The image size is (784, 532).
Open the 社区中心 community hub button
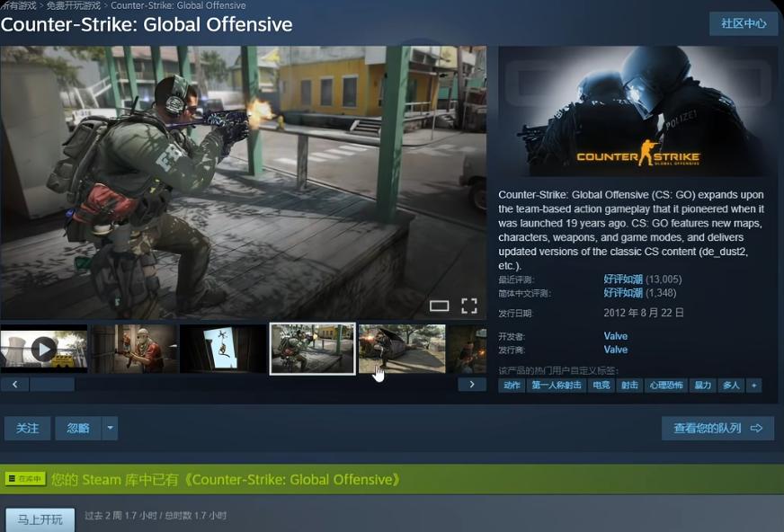coord(743,23)
